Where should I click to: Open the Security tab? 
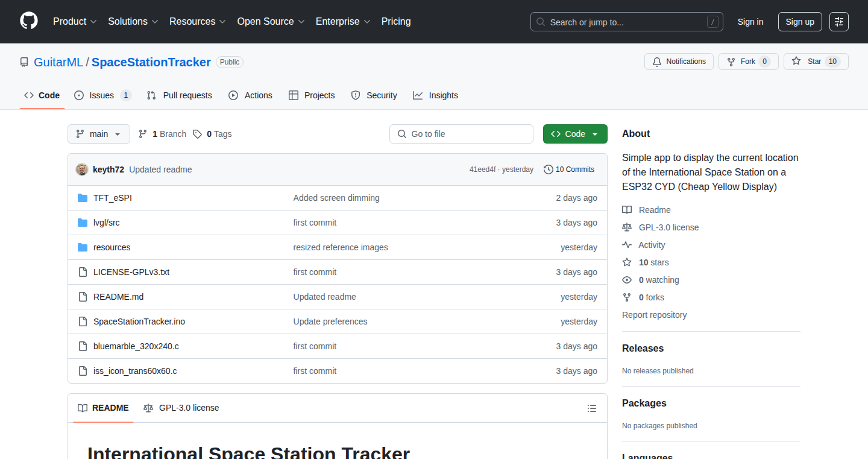click(x=374, y=95)
